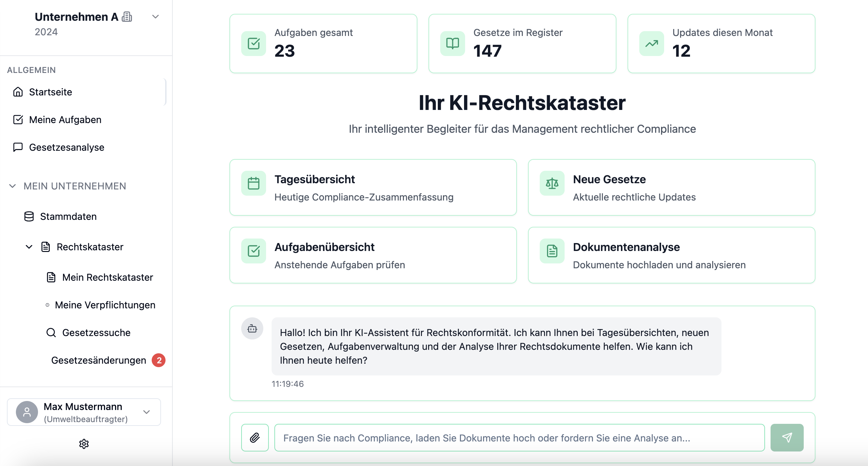The height and width of the screenshot is (466, 868).
Task: Click the paperclip attachment icon
Action: (255, 438)
